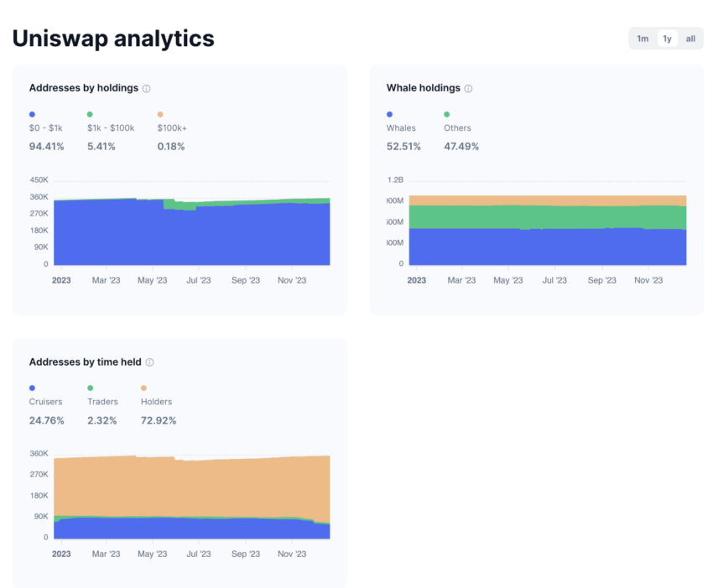The height and width of the screenshot is (588, 713).
Task: Click the blue Whales legend dot
Action: point(390,114)
